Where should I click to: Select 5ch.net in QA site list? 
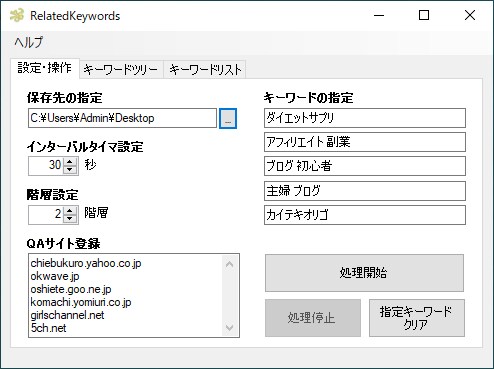(48, 328)
